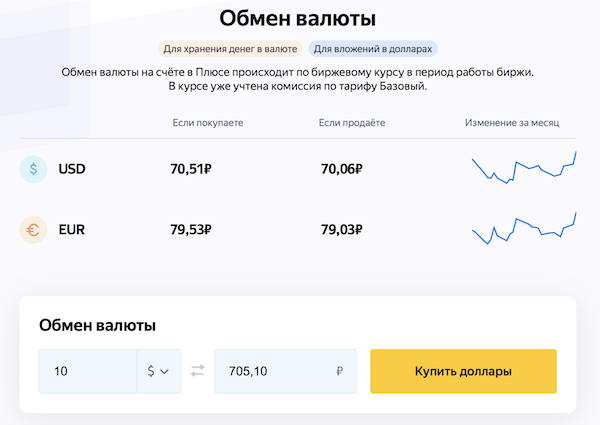The height and width of the screenshot is (425, 600).
Task: Click the EUR buy rate 79,53₽
Action: (191, 230)
